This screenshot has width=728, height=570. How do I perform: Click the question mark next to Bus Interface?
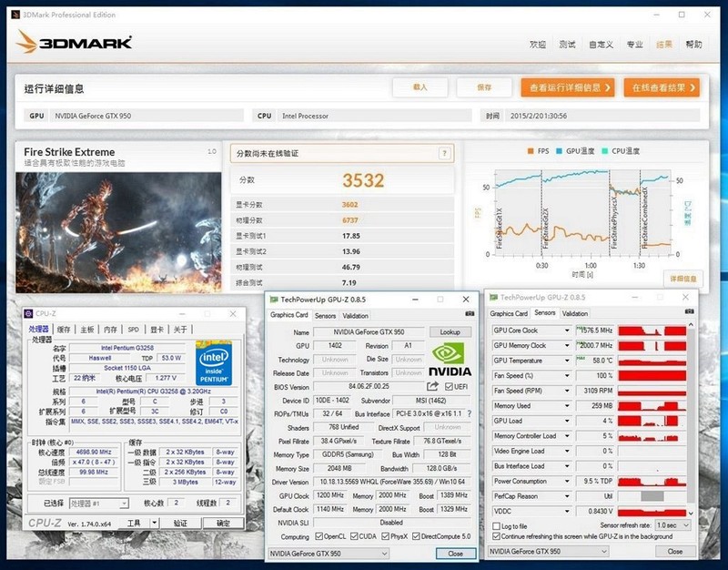[x=470, y=412]
